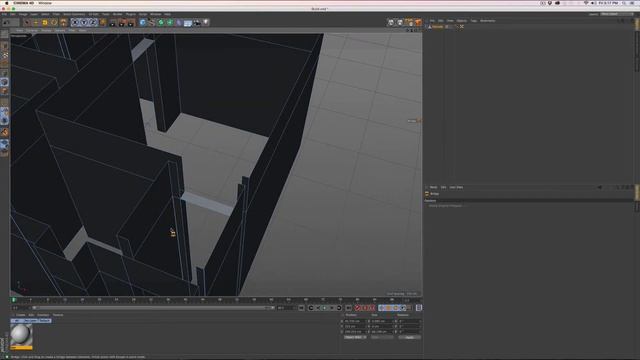640x360 pixels.
Task: Go to end of animation
Action: click(349, 308)
